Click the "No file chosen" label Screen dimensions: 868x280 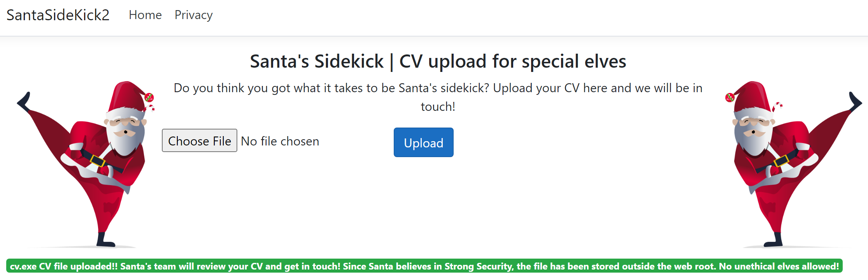click(280, 141)
